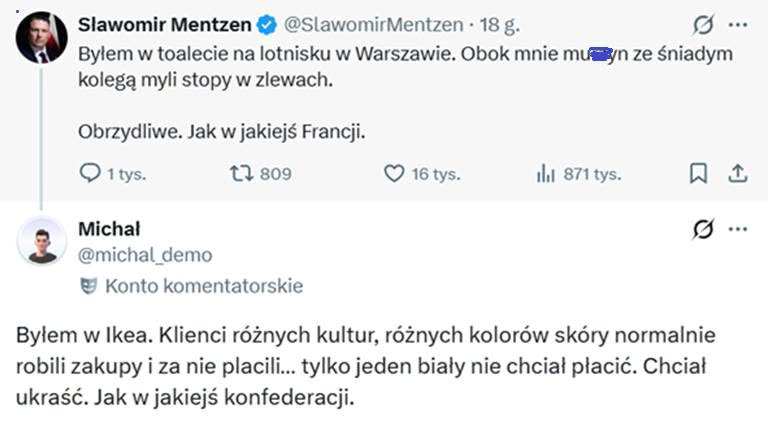Click the Grok icon on Michał's reply
768x427 pixels.
point(703,229)
